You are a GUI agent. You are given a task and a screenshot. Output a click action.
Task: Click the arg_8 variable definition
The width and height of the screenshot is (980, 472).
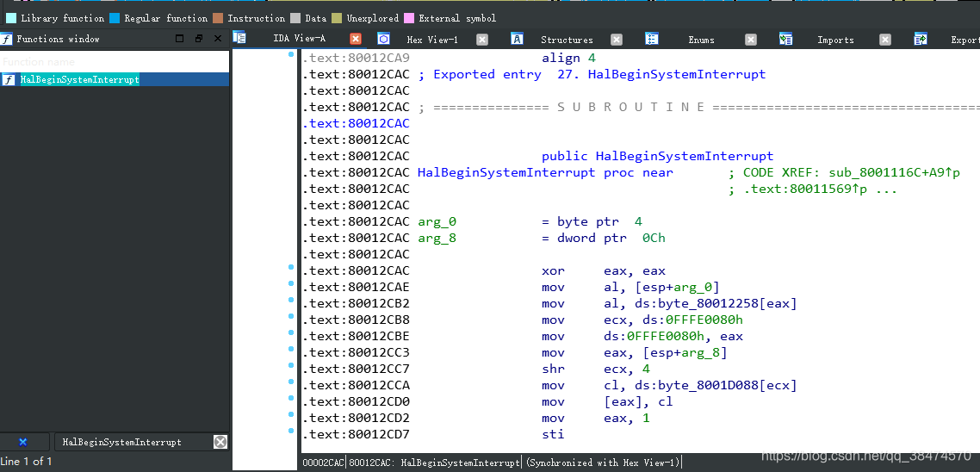click(437, 238)
